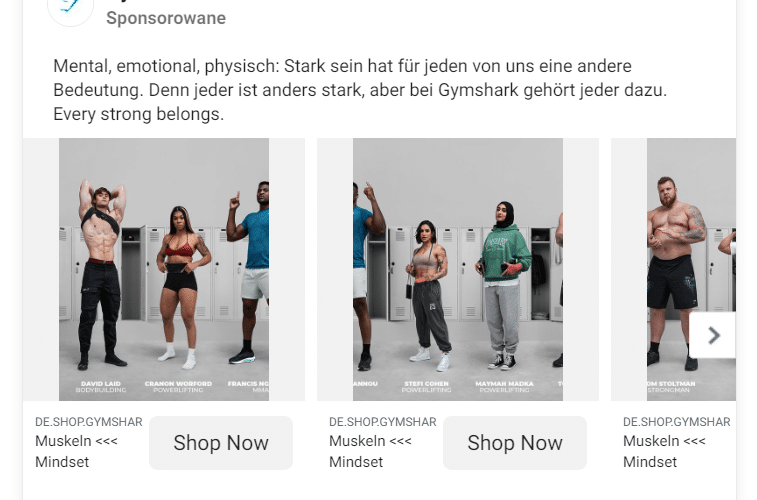
Task: Click the advertiser profile avatar icon
Action: [70, 9]
